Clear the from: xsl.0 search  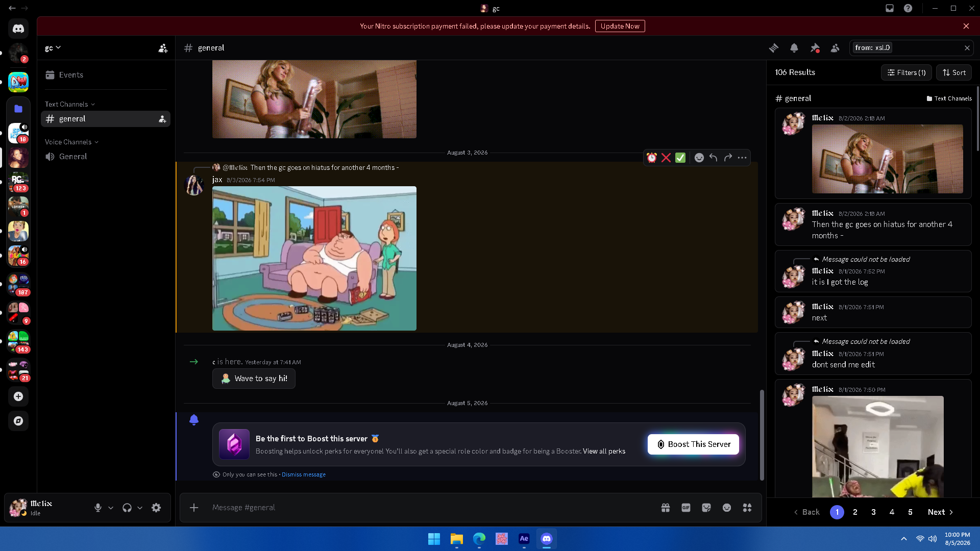coord(967,48)
